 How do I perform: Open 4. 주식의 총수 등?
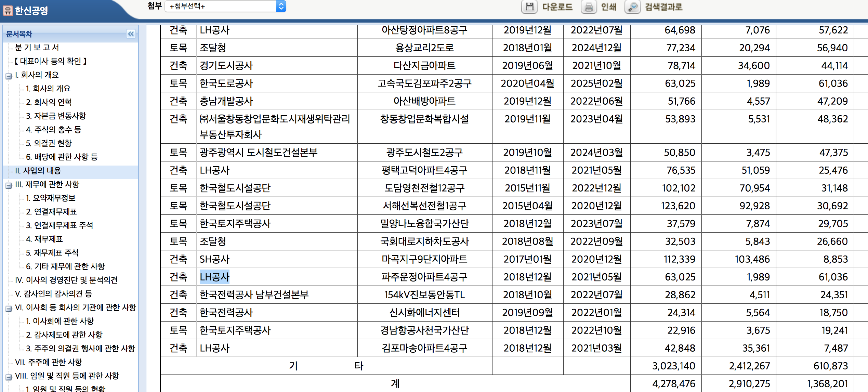pos(53,130)
